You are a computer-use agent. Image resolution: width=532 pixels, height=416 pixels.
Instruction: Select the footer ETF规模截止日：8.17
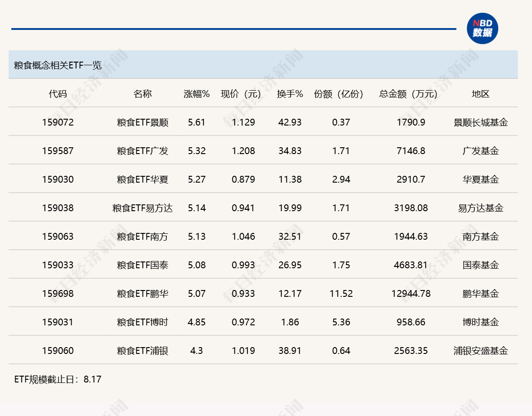pos(58,379)
